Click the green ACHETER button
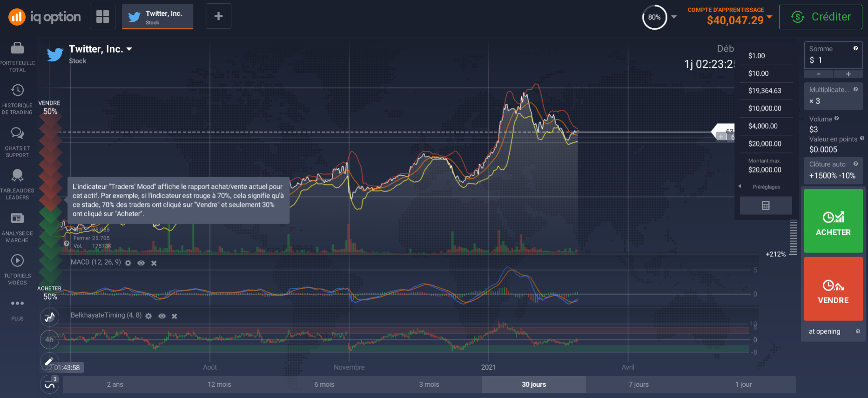 click(833, 221)
